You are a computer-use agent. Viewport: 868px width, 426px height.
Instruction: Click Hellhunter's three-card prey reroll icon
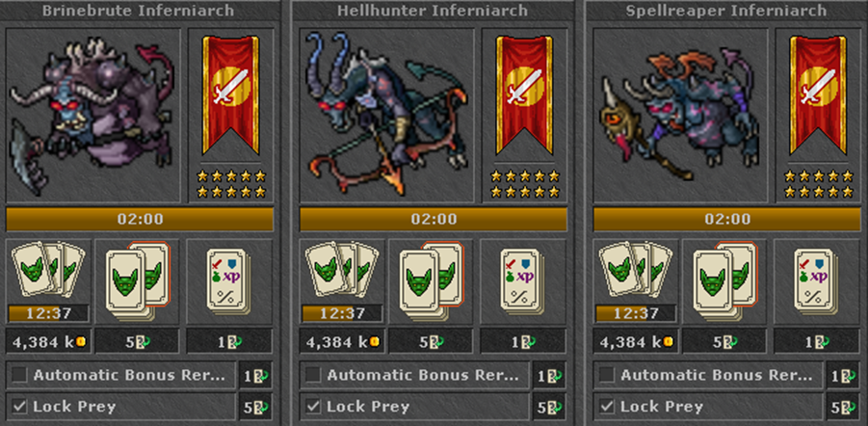(342, 269)
